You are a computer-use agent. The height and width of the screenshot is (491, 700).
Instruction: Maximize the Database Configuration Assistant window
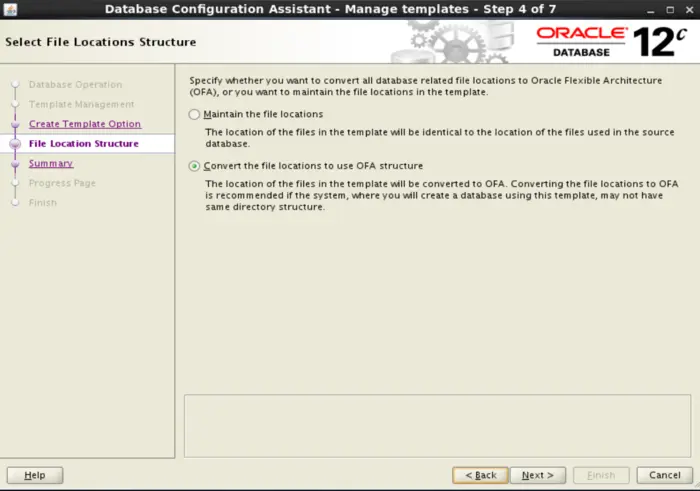[x=670, y=10]
